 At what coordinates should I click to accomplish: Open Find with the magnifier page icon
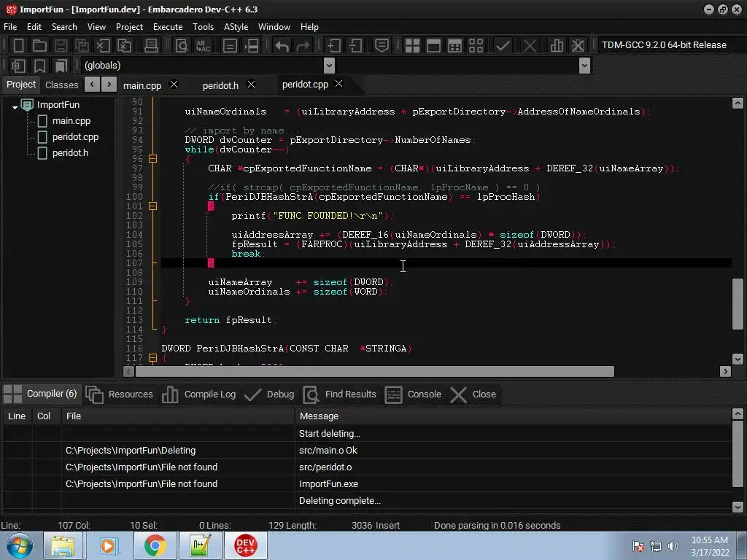[x=182, y=46]
